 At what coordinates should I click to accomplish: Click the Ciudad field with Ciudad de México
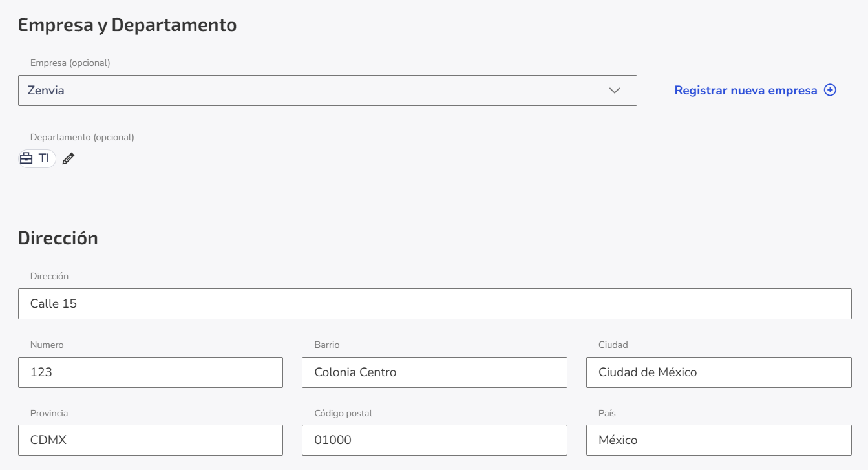719,372
